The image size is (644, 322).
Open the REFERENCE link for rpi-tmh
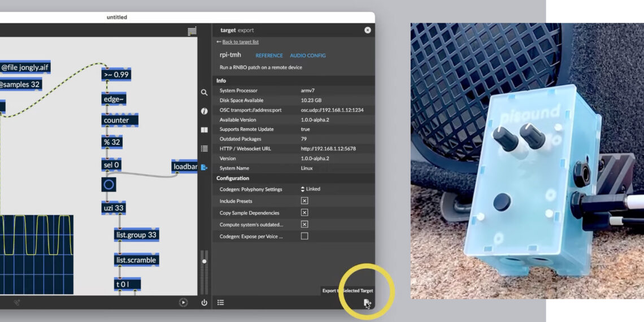pos(269,56)
